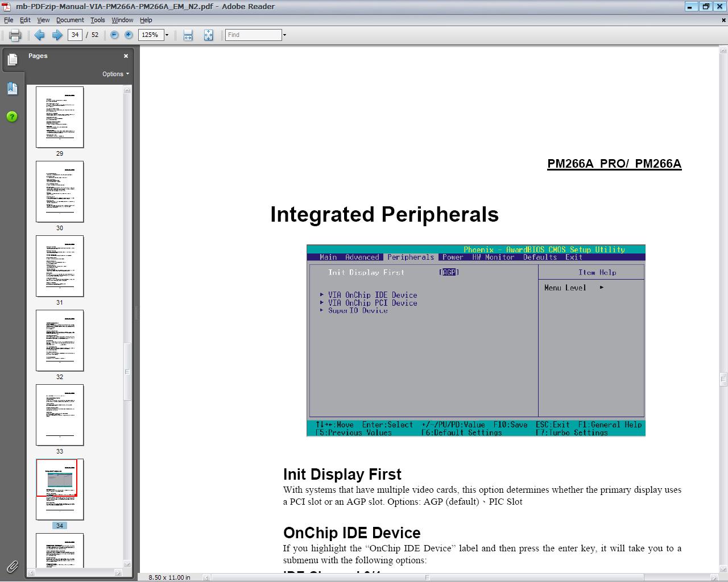Click the document horizontal scrollbar handle
The width and height of the screenshot is (728, 582).
pos(427,577)
